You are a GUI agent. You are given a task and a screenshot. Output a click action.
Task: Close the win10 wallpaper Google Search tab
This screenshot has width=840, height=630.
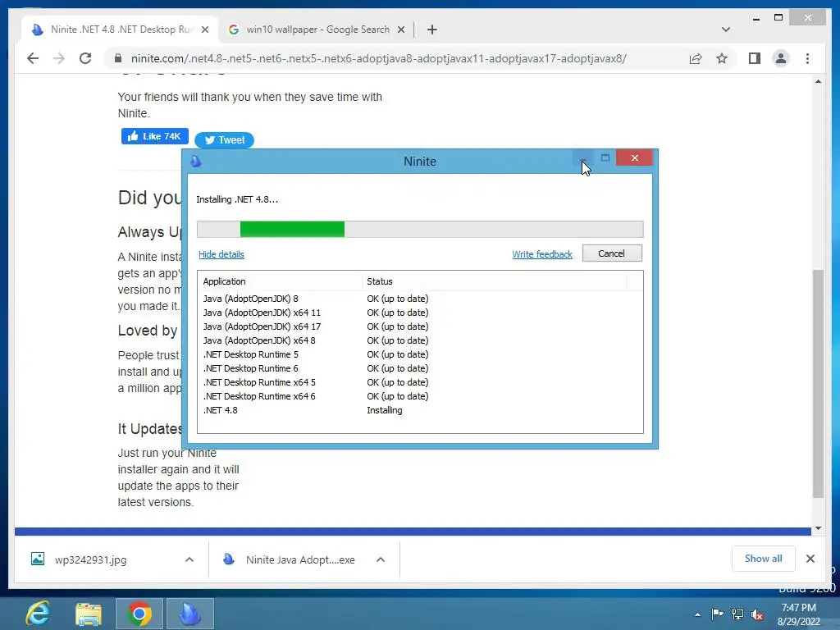pyautogui.click(x=400, y=30)
